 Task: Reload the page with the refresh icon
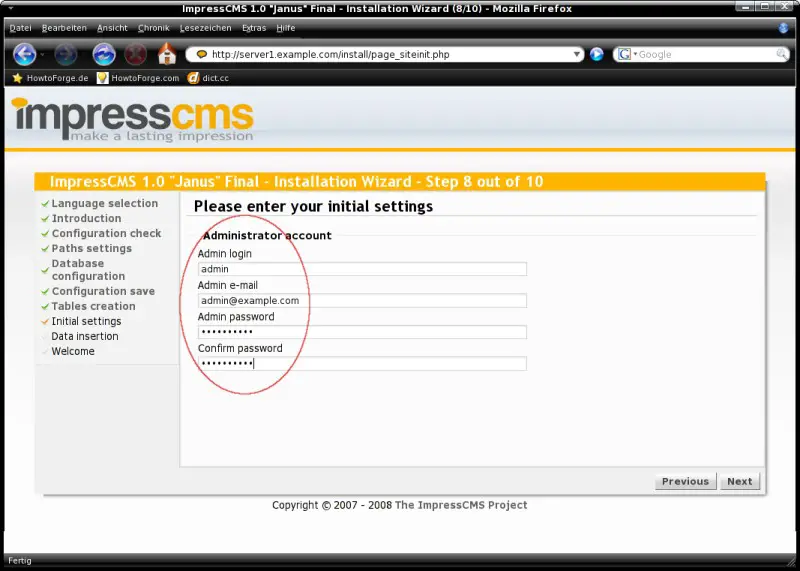tap(104, 55)
